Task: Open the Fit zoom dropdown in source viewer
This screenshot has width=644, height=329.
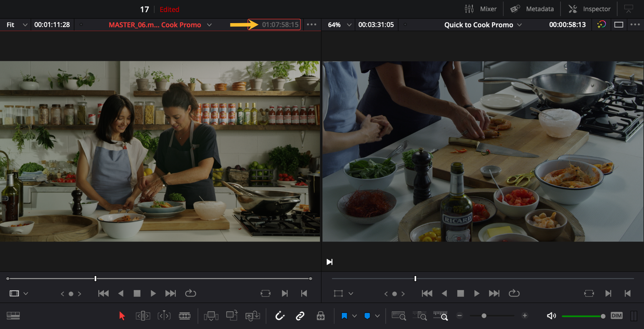Action: 17,25
